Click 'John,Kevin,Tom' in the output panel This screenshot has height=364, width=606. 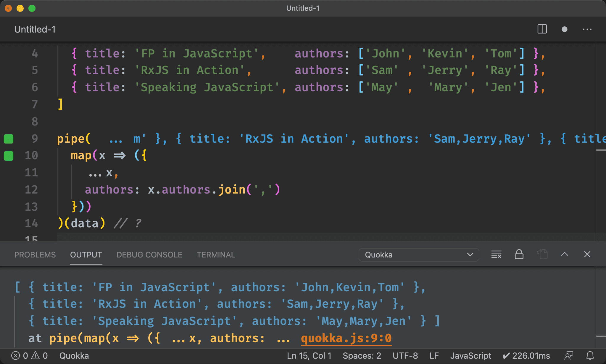350,287
